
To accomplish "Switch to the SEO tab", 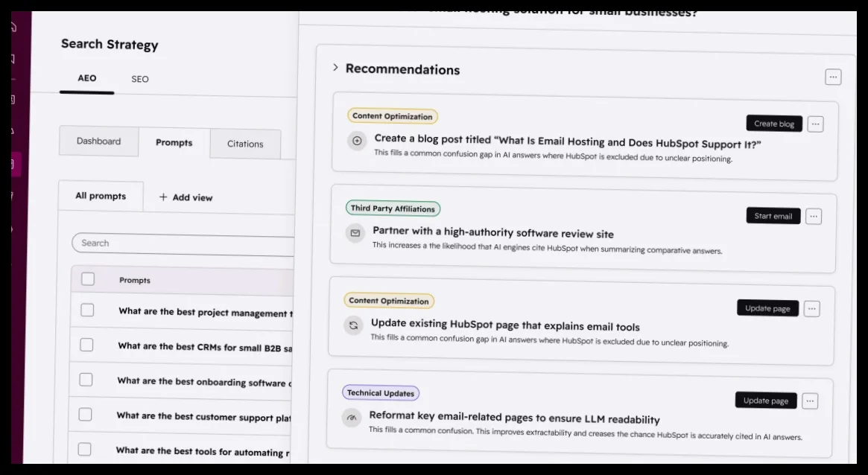I will tap(140, 79).
